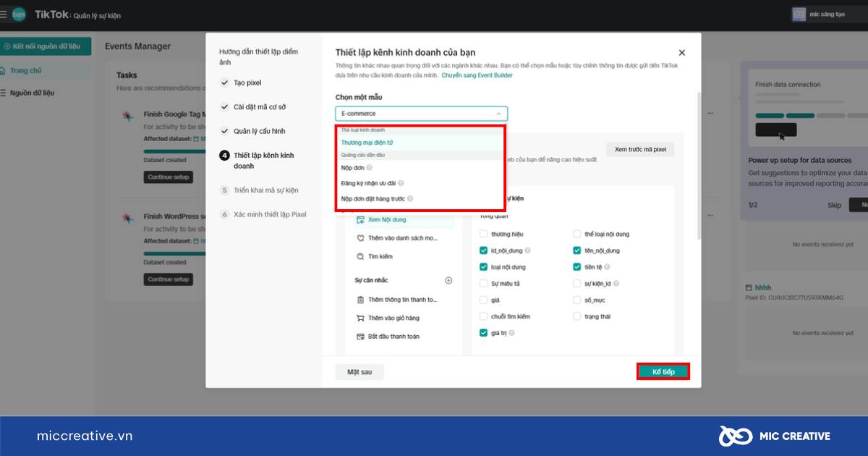
Task: Click the Nguồn dữ liệu list icon
Action: (4, 93)
